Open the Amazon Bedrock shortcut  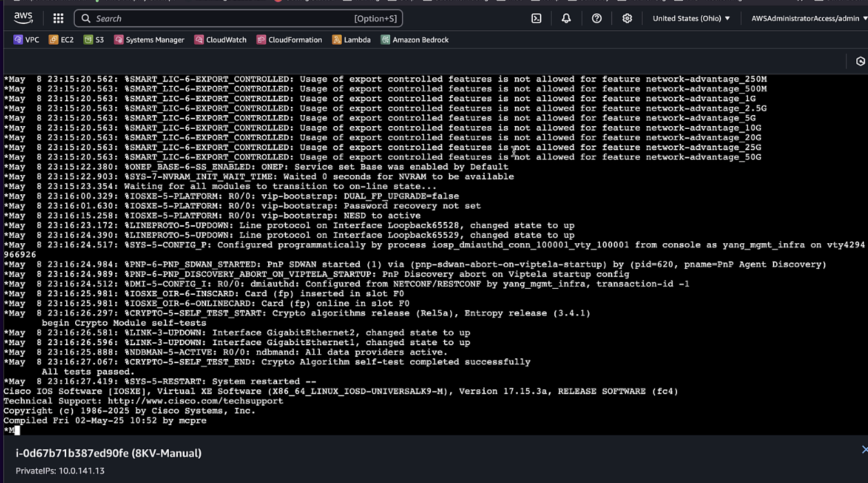pos(414,40)
